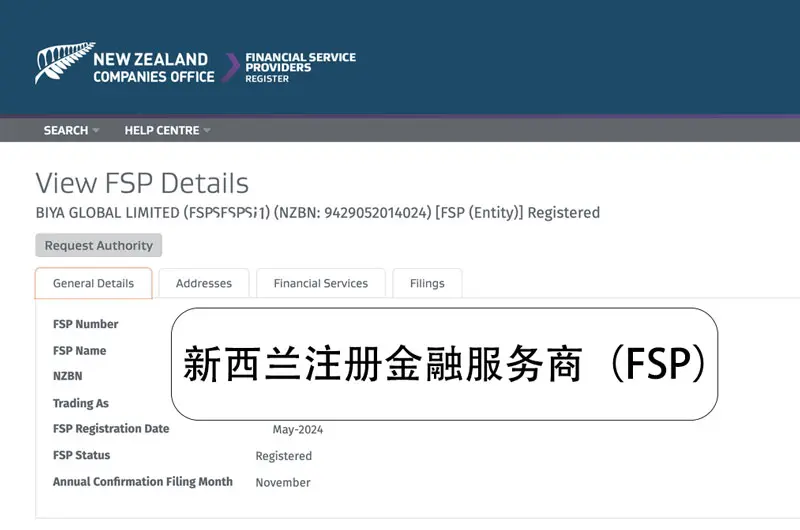Click the 'FSP Number' label
Image resolution: width=800 pixels, height=530 pixels.
[85, 324]
